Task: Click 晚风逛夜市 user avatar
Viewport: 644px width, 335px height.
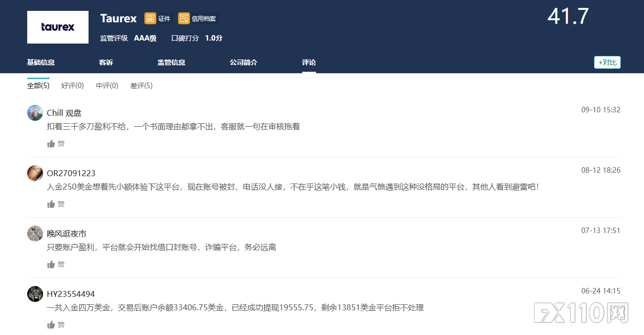Action: pos(35,234)
